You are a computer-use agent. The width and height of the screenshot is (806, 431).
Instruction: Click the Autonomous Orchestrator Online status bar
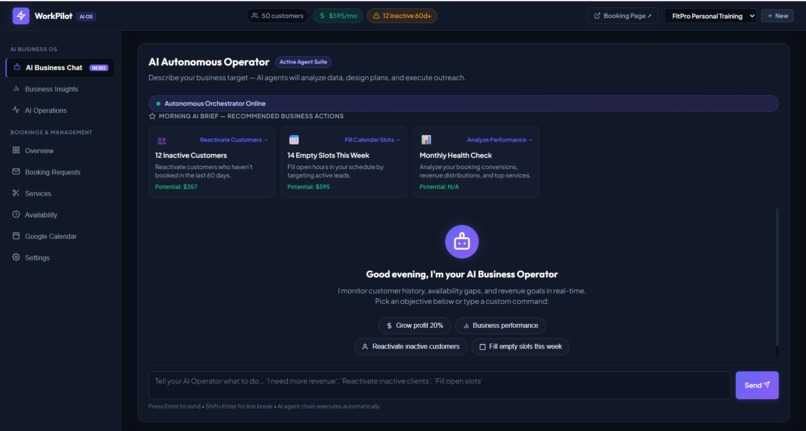(463, 103)
